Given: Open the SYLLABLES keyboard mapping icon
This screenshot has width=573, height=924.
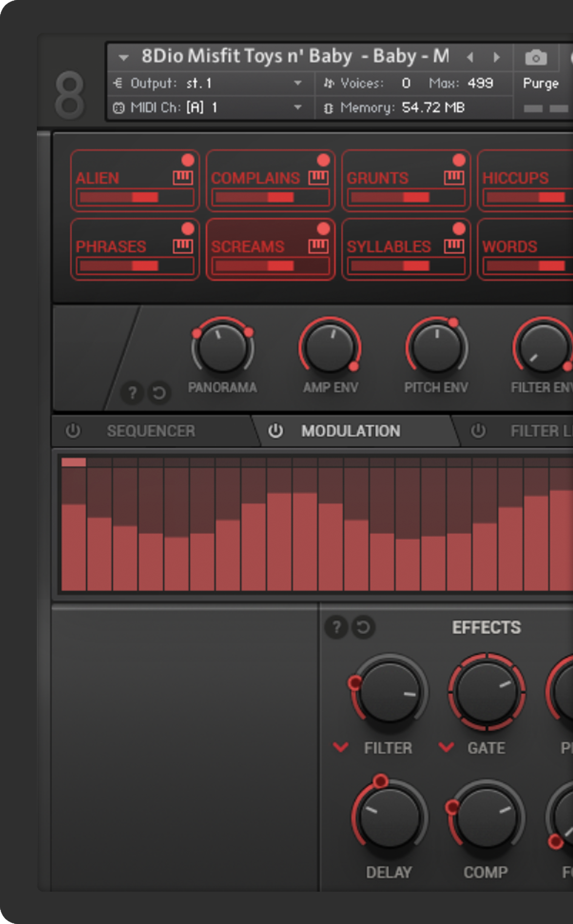Looking at the screenshot, I should (454, 246).
